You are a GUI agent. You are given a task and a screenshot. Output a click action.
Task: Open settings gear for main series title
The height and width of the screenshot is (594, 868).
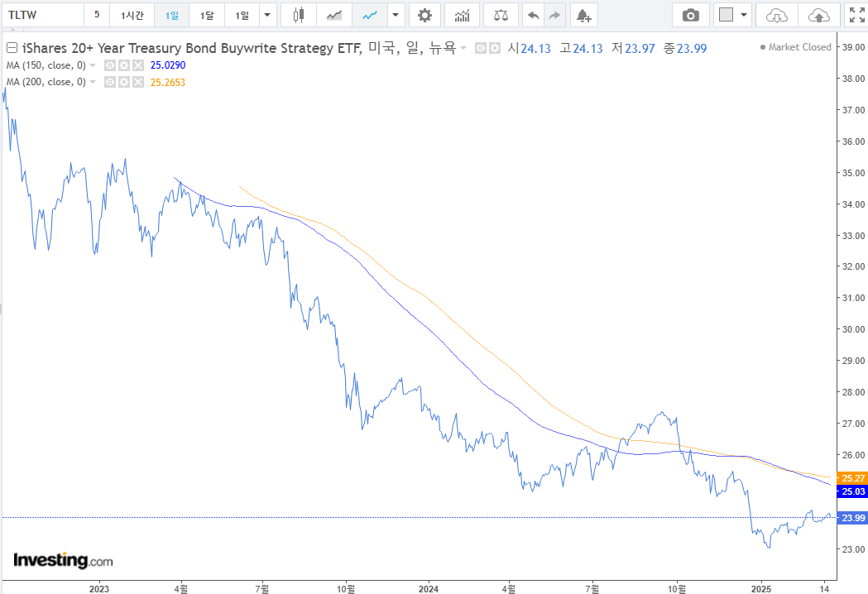point(494,49)
